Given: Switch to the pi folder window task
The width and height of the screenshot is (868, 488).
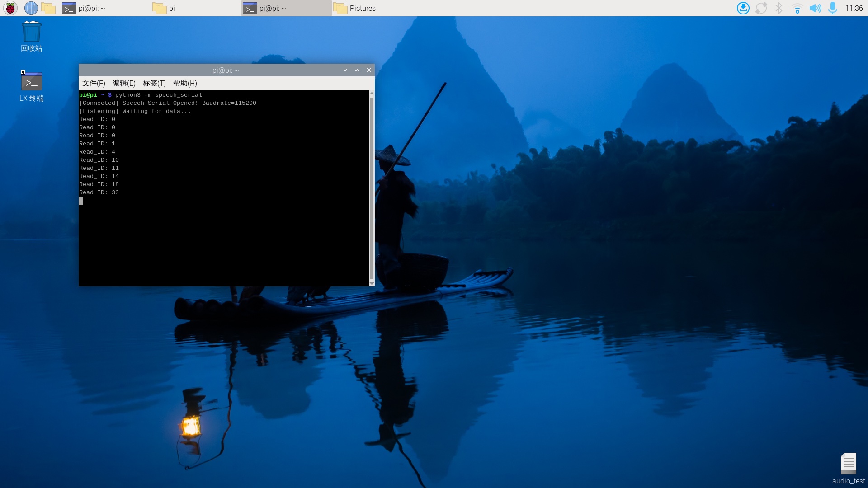Looking at the screenshot, I should click(x=195, y=8).
